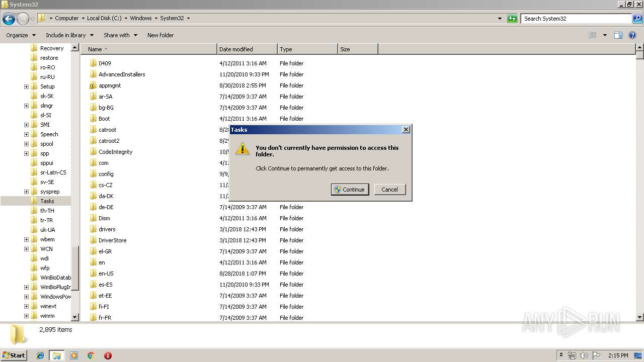Open Internet Explorer from the taskbar
Image resolution: width=644 pixels, height=362 pixels.
pos(40,355)
